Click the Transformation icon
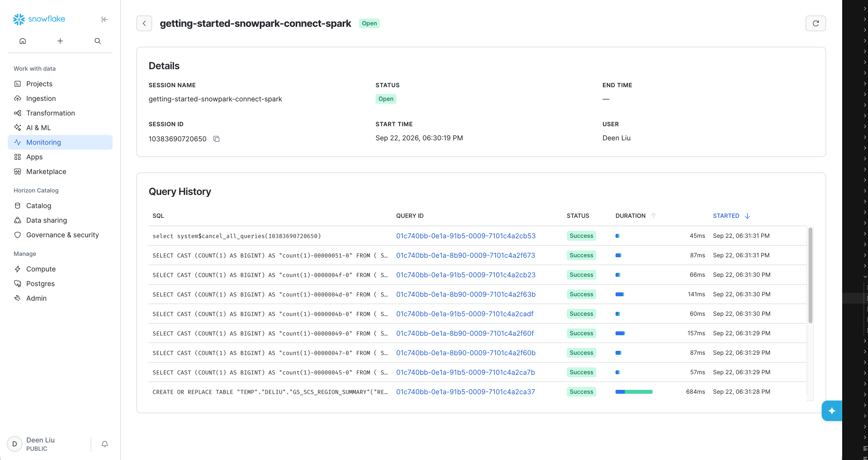The width and height of the screenshot is (868, 460). pos(18,113)
